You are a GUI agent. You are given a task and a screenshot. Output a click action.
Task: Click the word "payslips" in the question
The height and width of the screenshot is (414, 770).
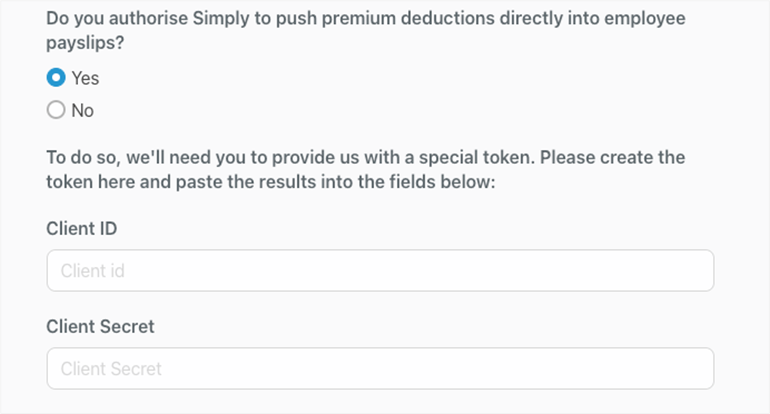tap(82, 45)
